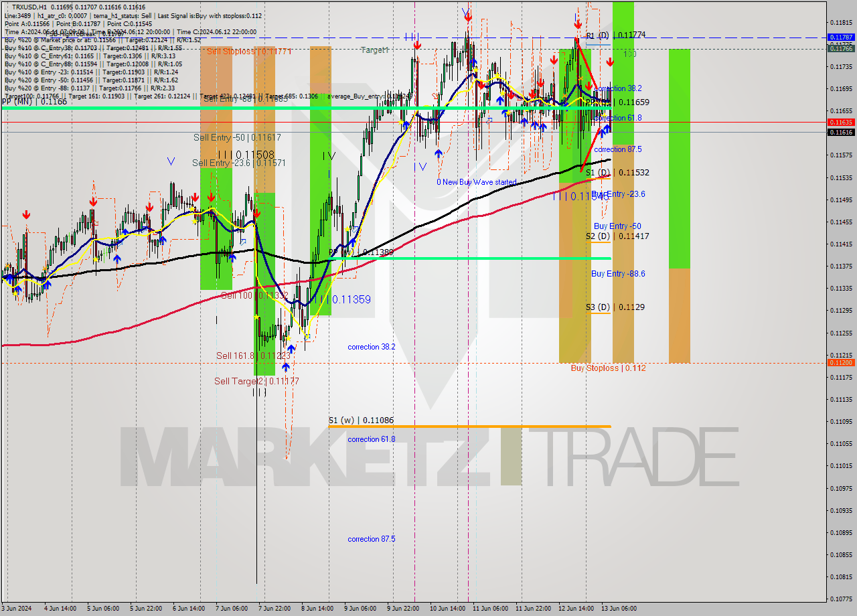
Task: Click 'correction 87.5' label above S1 (D)
Action: (618, 149)
